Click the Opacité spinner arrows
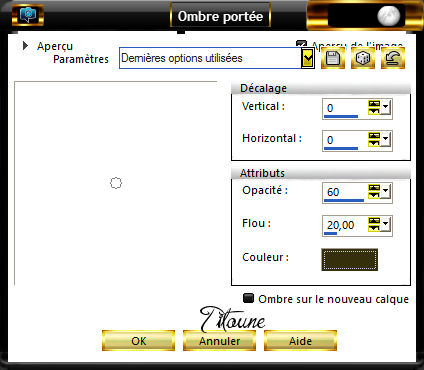Viewport: 424px width, 370px height. 374,191
